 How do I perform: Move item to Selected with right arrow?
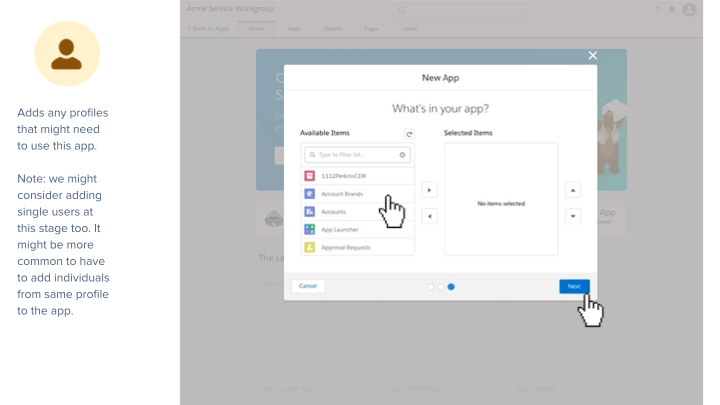click(429, 190)
